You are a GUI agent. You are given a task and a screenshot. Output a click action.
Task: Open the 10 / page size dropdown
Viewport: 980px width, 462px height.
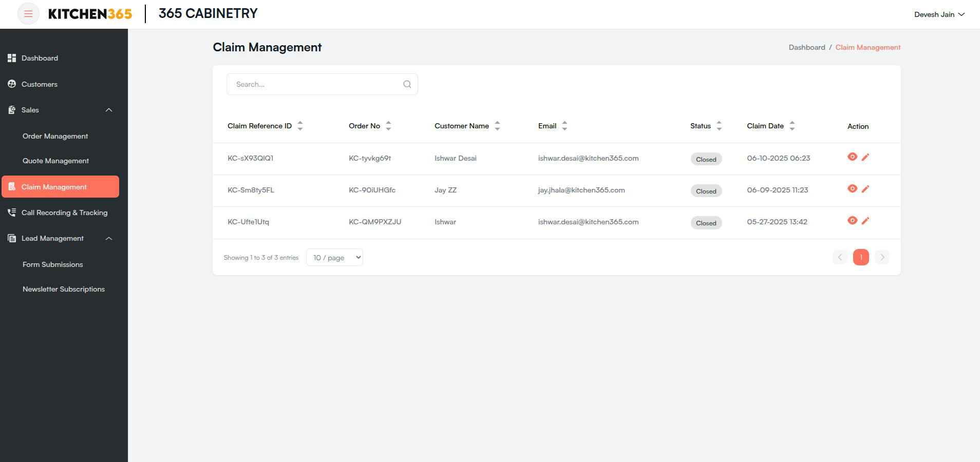click(334, 257)
